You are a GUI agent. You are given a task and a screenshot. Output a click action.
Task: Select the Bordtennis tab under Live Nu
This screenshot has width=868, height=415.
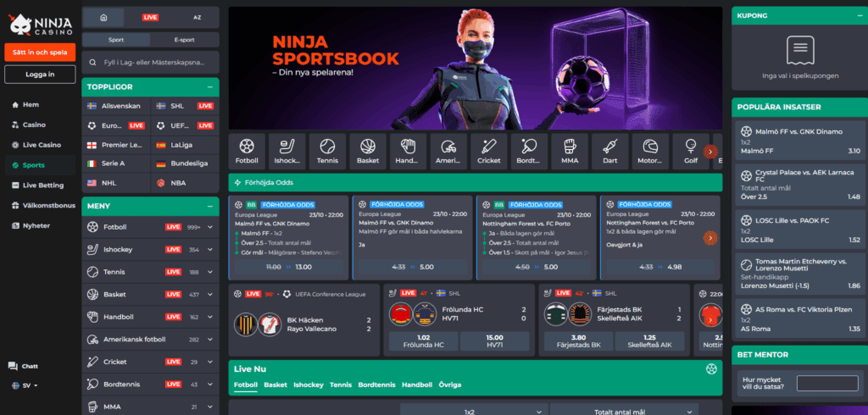376,385
